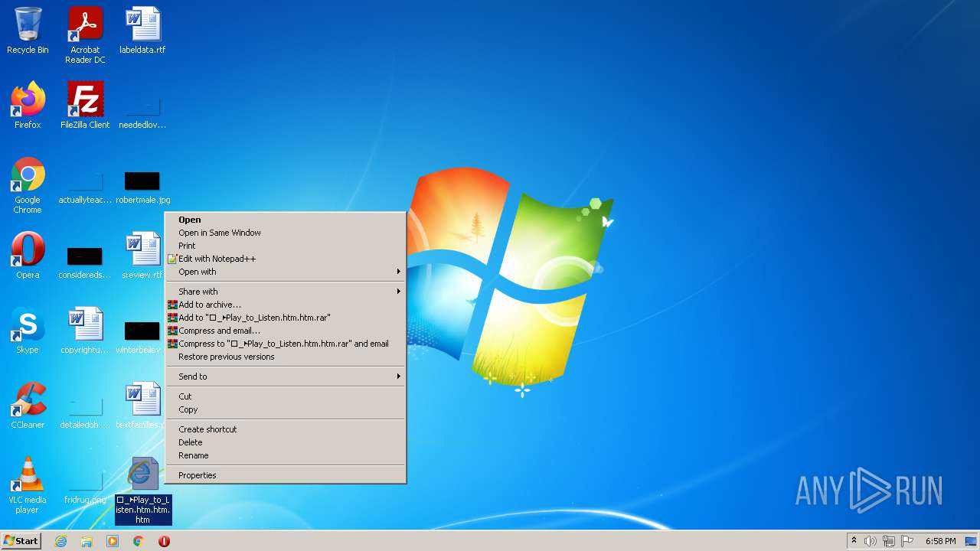980x551 pixels.
Task: Select the detailedoh... desktop file
Action: (x=85, y=413)
